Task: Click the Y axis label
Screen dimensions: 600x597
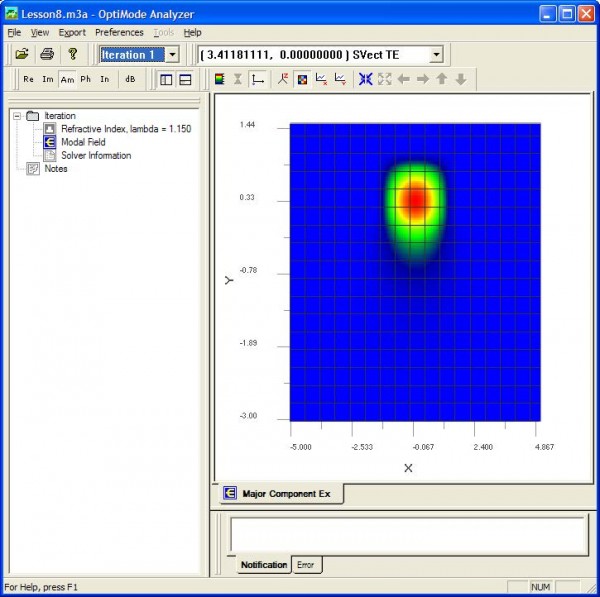Action: click(x=229, y=280)
